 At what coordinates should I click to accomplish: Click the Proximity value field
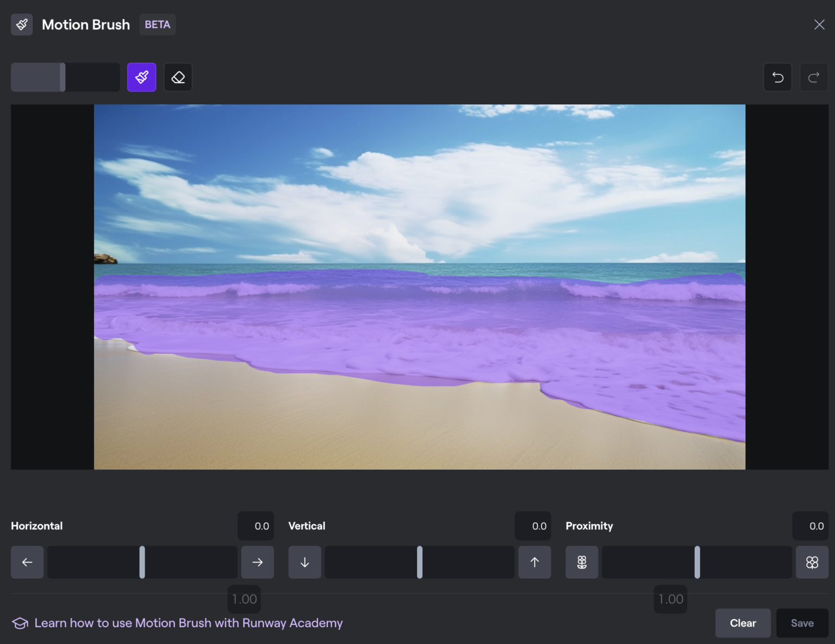811,526
